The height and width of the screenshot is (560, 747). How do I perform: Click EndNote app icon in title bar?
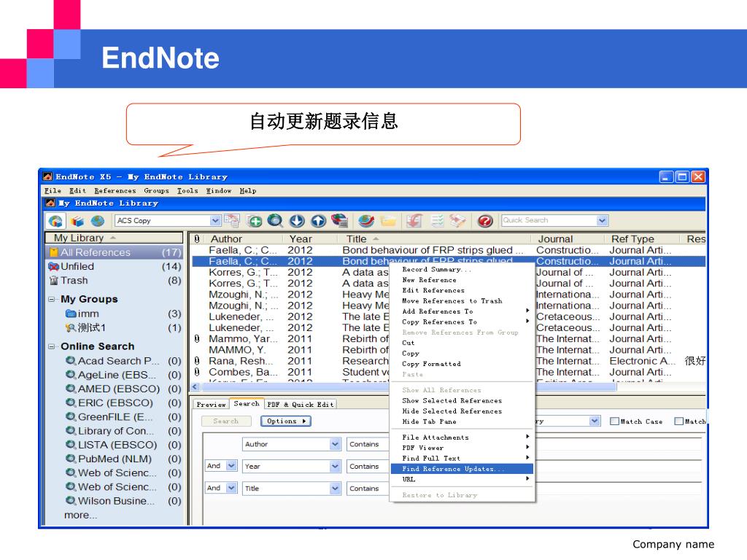click(x=47, y=176)
